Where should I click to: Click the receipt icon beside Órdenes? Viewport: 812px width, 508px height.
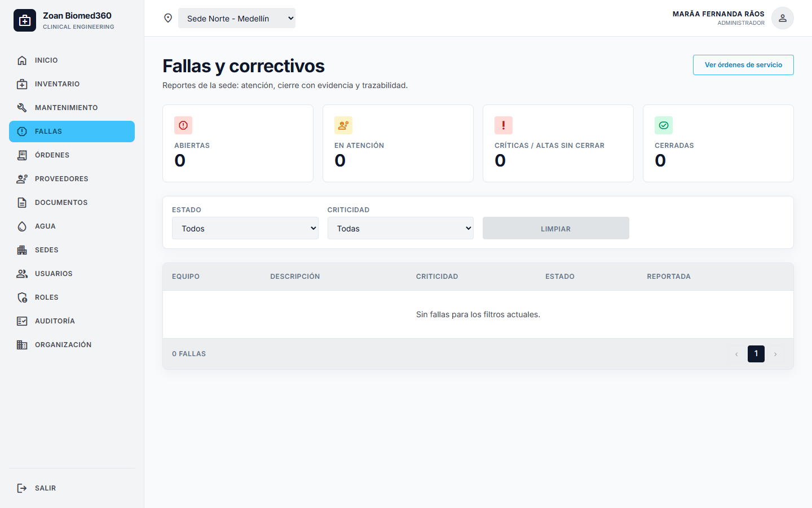[22, 155]
